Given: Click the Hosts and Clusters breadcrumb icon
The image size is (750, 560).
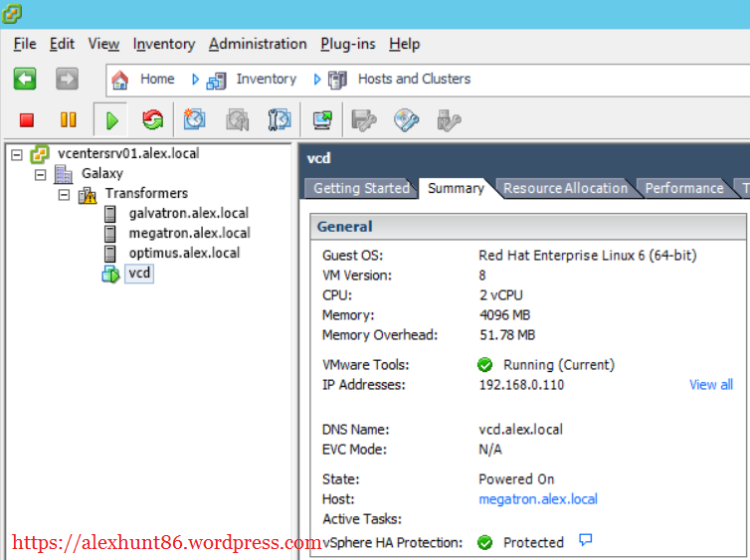Looking at the screenshot, I should click(x=337, y=80).
